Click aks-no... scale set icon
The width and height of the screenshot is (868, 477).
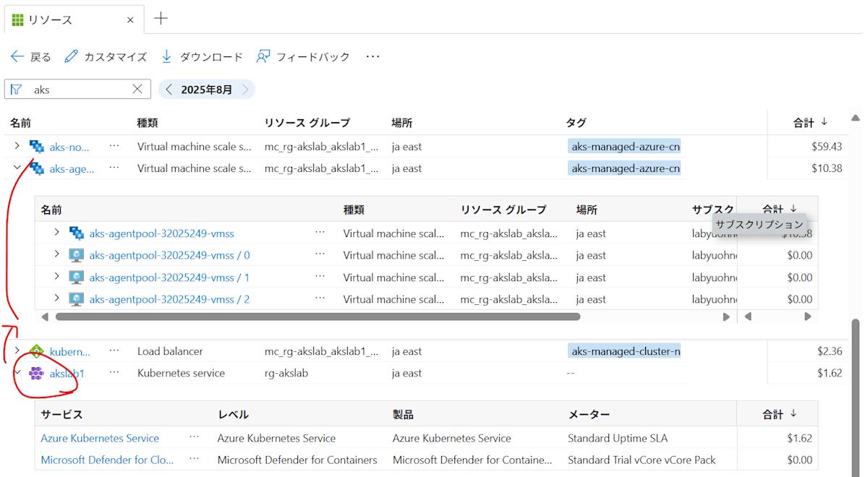click(x=36, y=146)
